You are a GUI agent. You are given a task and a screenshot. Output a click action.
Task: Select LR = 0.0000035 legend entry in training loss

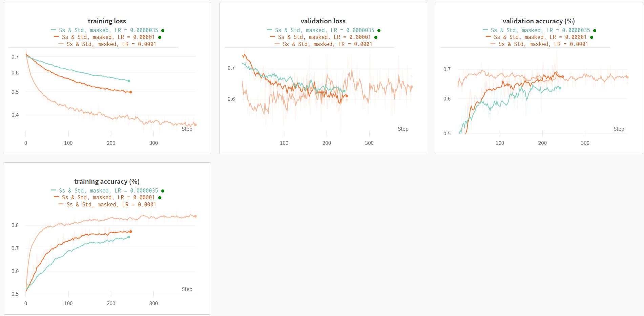pos(108,30)
